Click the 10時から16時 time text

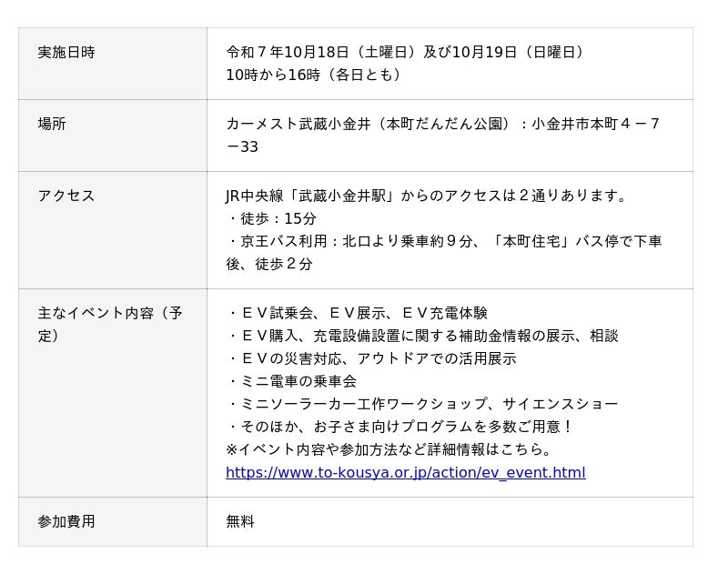coord(314,75)
